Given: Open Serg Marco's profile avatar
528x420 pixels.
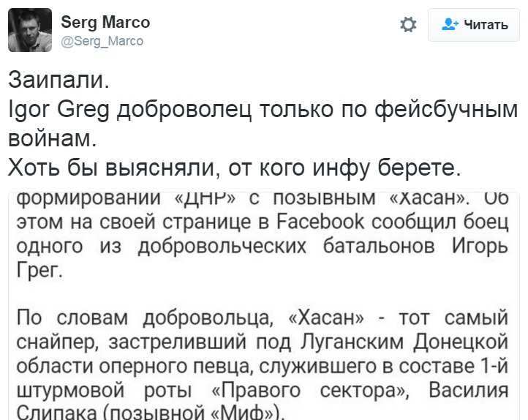Looking at the screenshot, I should [30, 30].
